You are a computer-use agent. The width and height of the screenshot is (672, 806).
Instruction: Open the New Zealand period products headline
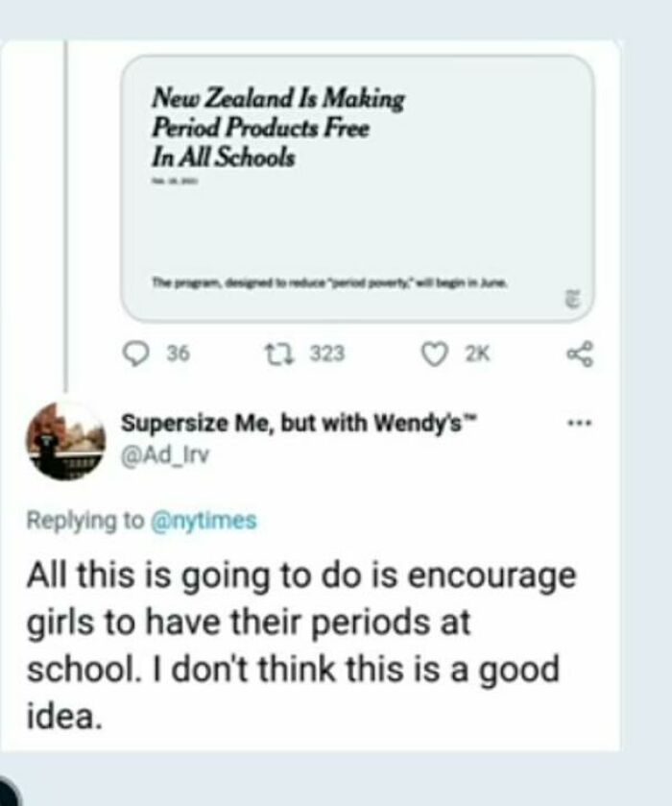pos(277,128)
